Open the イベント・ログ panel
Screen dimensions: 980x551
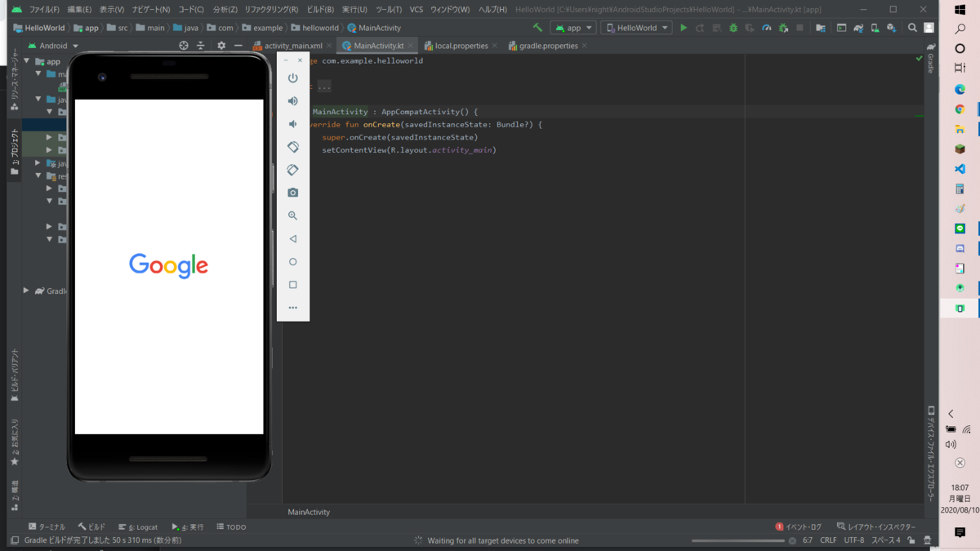tap(799, 527)
